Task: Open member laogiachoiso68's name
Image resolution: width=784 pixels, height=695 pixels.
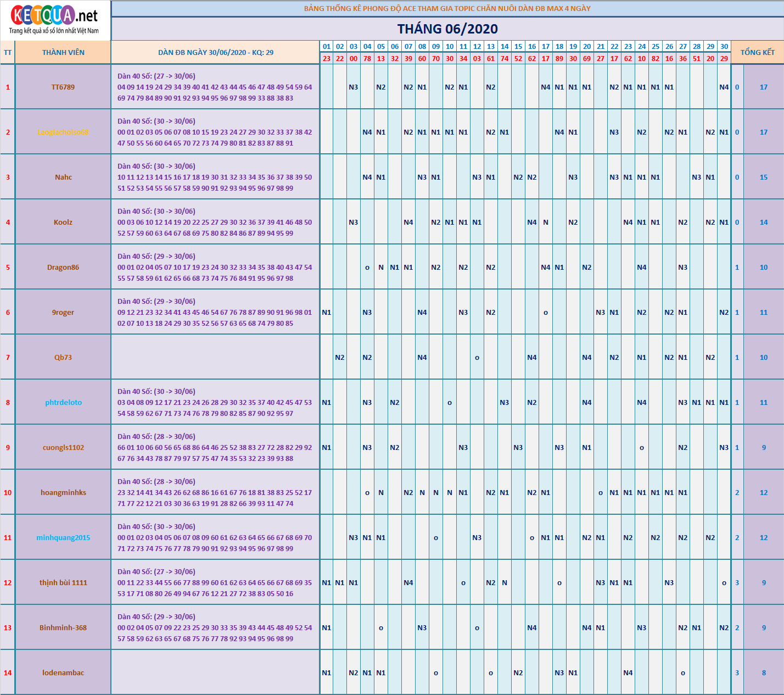Action: pos(63,132)
